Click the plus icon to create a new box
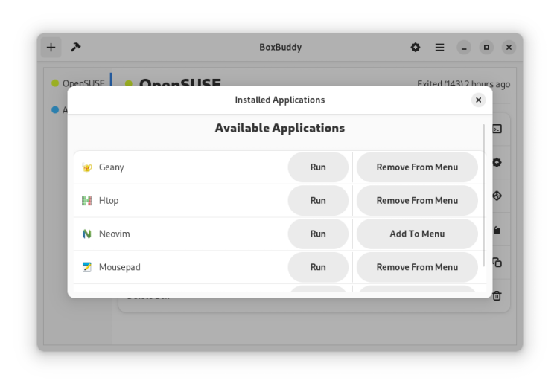This screenshot has height=392, width=560. point(51,47)
